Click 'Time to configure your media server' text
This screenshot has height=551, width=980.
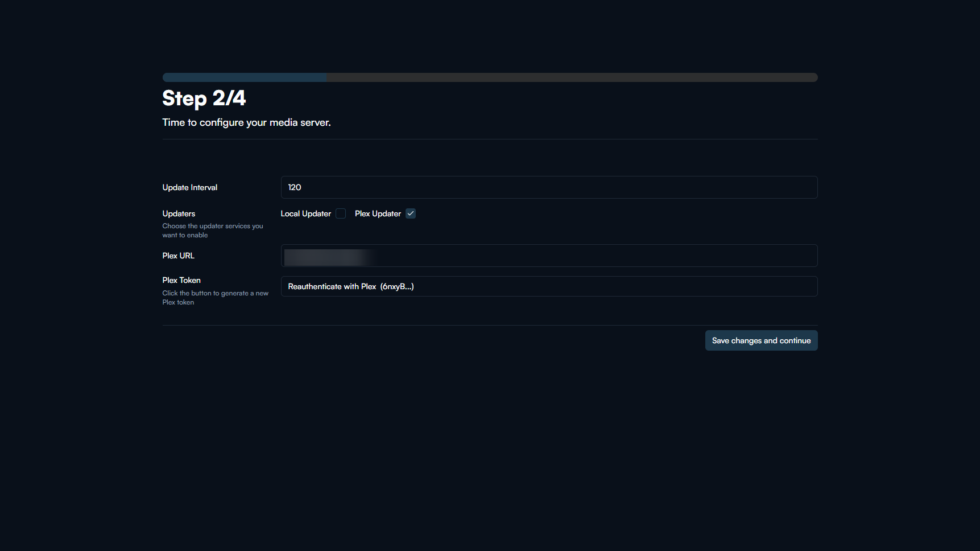[x=246, y=122]
